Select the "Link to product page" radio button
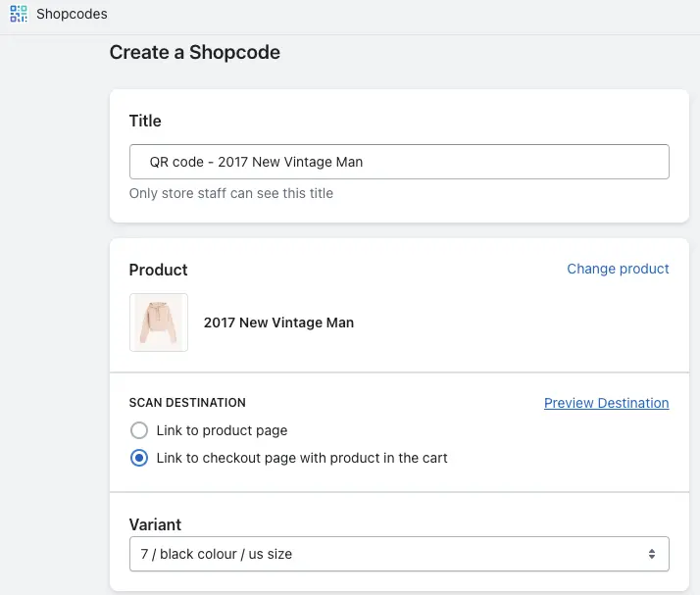 [139, 430]
